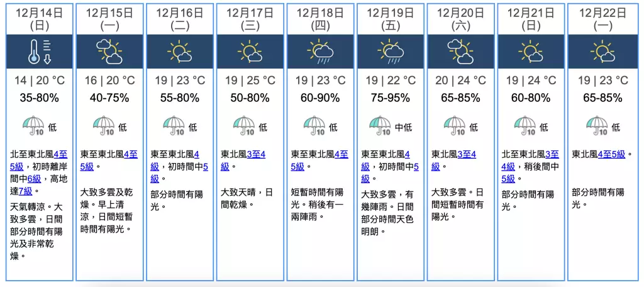Click the weather icon under 12月17日
Viewport: 644px width, 287px height.
pos(250,52)
